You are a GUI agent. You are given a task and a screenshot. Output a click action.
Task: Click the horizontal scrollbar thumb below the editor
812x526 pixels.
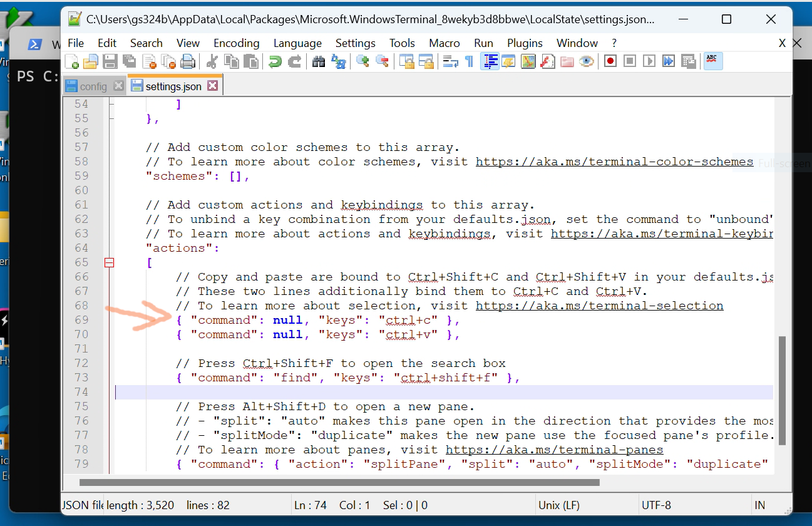[339, 482]
